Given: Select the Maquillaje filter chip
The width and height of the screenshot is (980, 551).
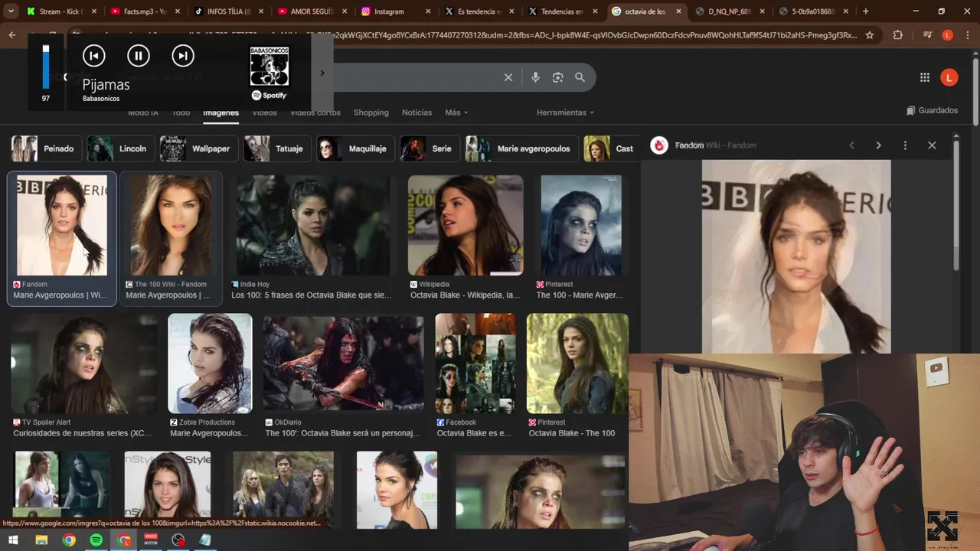Looking at the screenshot, I should pyautogui.click(x=355, y=148).
